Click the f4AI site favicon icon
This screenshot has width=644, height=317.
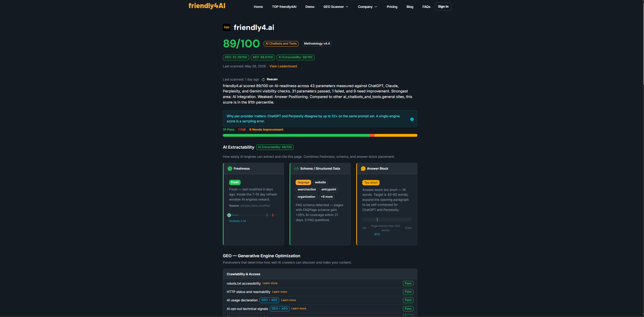coord(226,27)
